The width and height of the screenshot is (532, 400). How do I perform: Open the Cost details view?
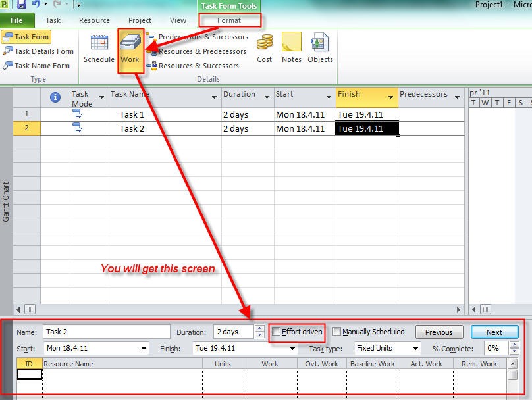click(265, 48)
